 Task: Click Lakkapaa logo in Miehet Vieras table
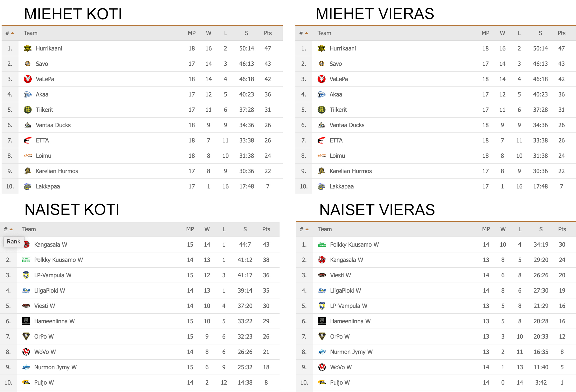pos(322,186)
